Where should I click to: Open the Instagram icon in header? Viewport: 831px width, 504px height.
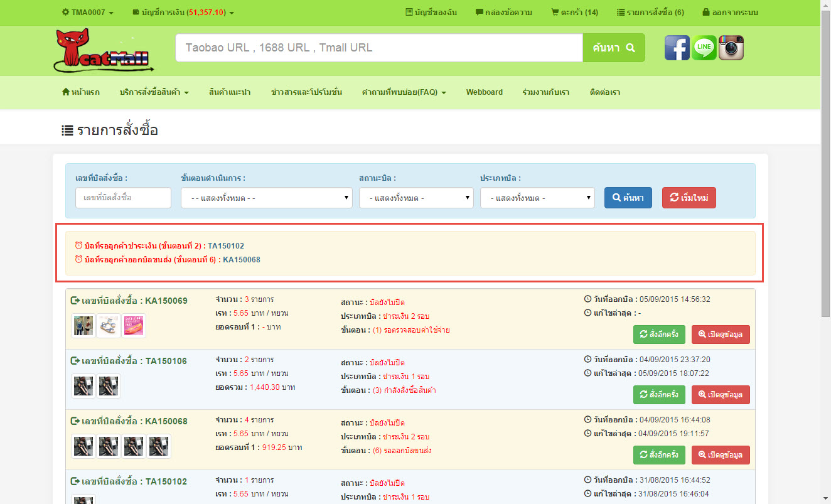tap(731, 48)
